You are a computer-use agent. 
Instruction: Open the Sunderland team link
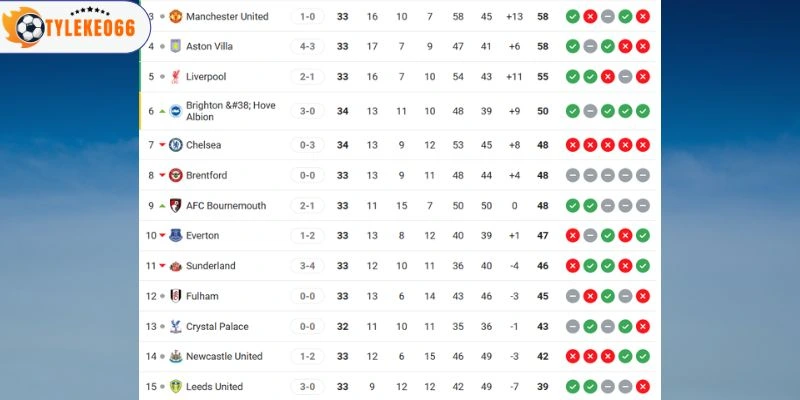tap(211, 266)
